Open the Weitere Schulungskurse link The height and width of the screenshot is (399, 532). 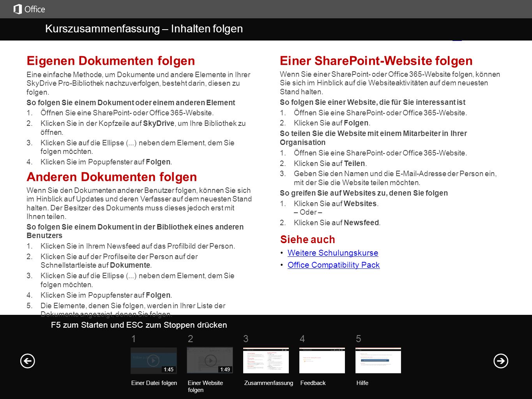[333, 253]
